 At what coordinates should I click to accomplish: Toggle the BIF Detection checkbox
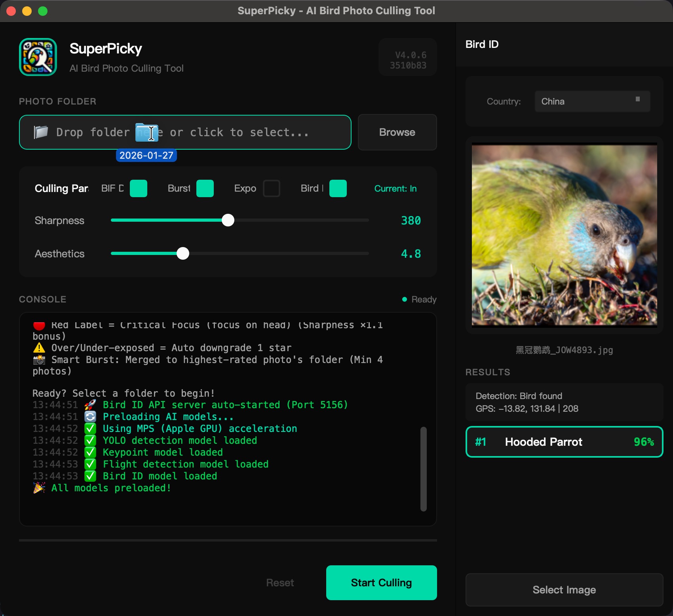[x=139, y=188]
